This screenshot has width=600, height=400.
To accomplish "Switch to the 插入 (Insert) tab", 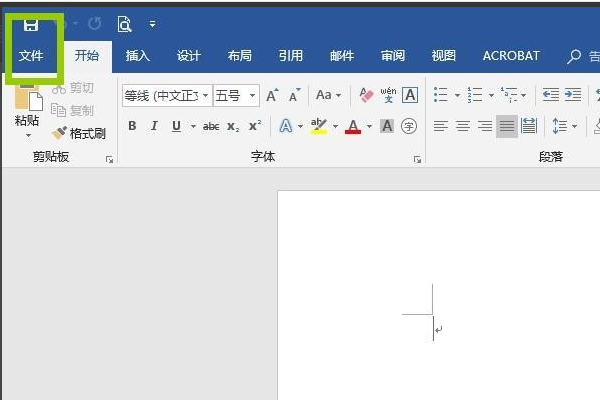I will 138,56.
